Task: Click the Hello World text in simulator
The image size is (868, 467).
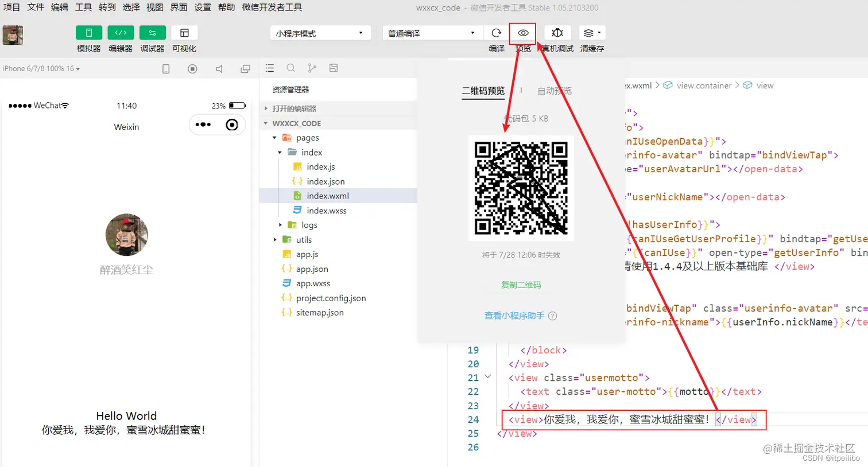Action: 126,416
